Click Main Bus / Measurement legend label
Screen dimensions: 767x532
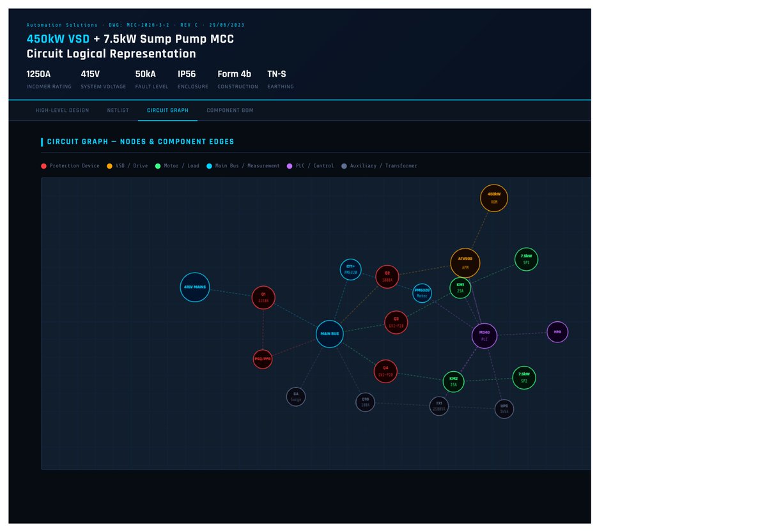(x=247, y=166)
